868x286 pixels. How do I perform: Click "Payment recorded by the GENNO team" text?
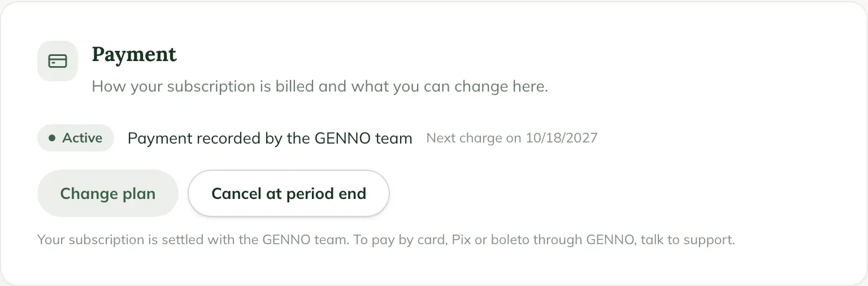(x=270, y=138)
